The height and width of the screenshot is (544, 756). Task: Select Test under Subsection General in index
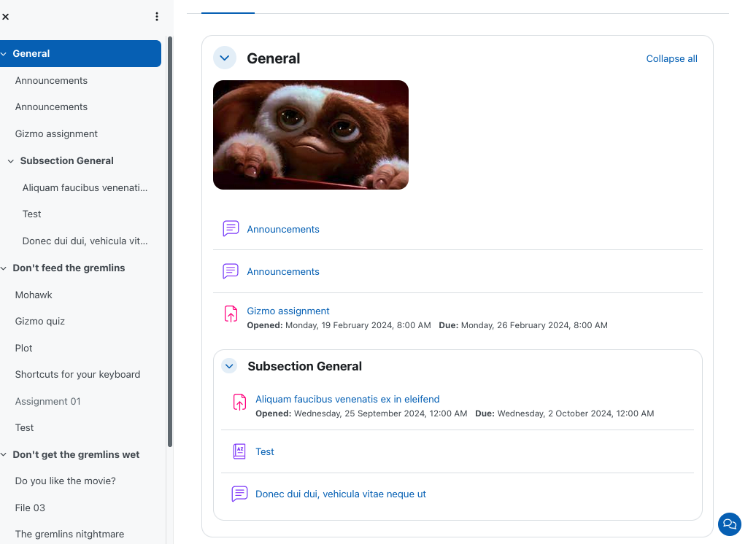pos(32,214)
